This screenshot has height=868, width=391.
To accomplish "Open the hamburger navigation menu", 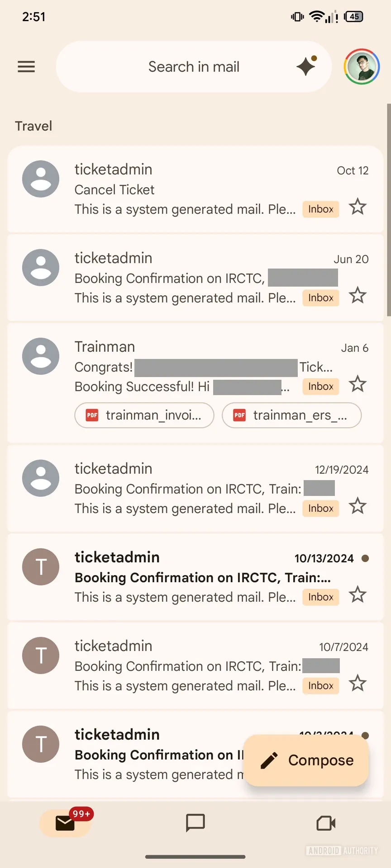I will coord(26,67).
